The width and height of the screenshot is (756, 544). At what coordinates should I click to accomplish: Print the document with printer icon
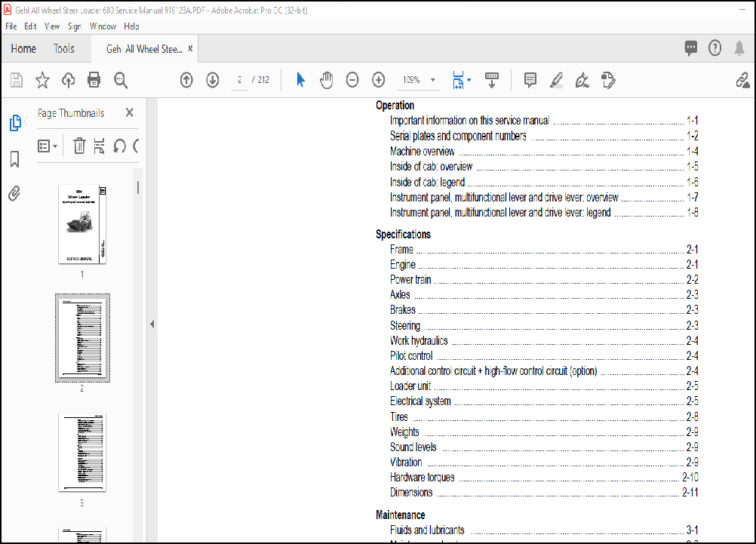tap(94, 80)
